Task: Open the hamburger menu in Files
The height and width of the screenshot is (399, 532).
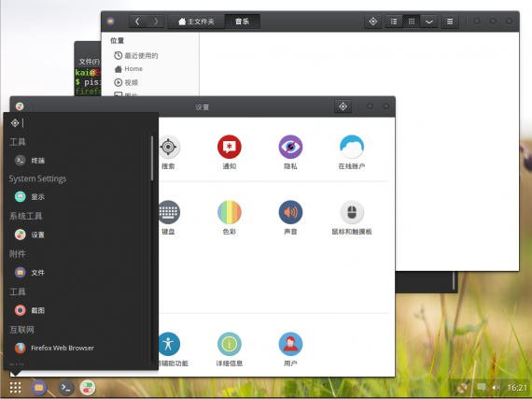Action: click(450, 21)
